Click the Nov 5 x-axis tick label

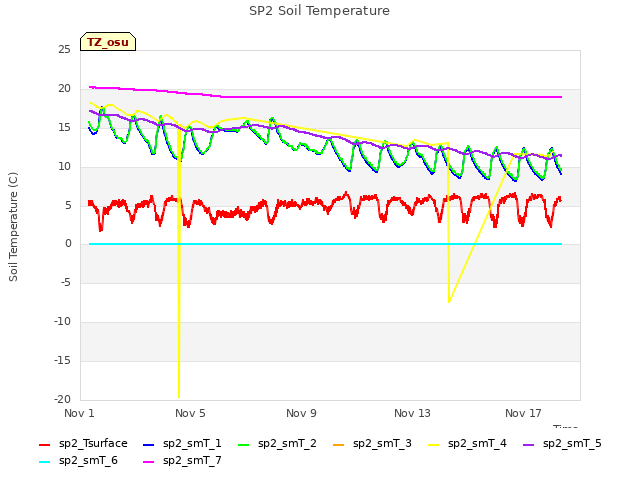tap(190, 413)
